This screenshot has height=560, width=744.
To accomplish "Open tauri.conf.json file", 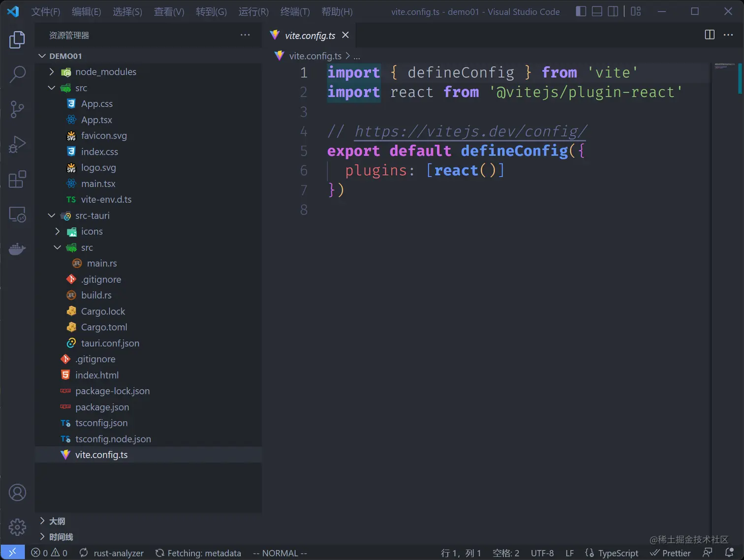I will (x=148, y=343).
